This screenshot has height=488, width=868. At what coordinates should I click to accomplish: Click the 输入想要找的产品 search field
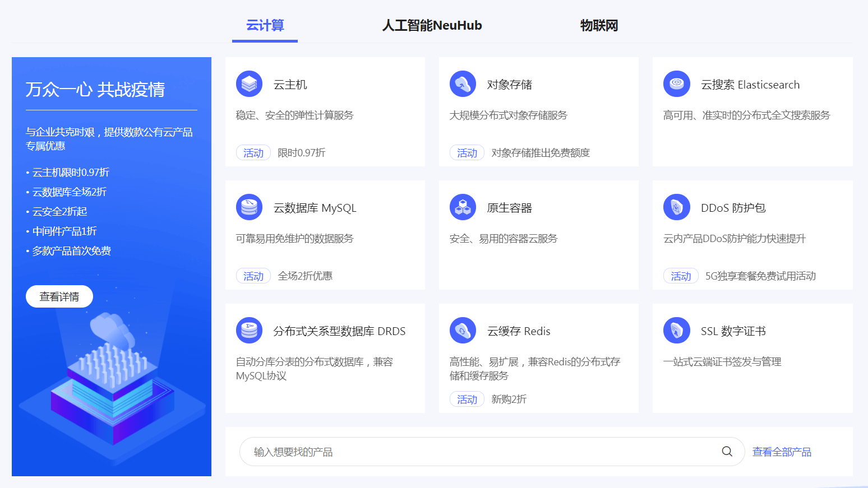pyautogui.click(x=492, y=452)
